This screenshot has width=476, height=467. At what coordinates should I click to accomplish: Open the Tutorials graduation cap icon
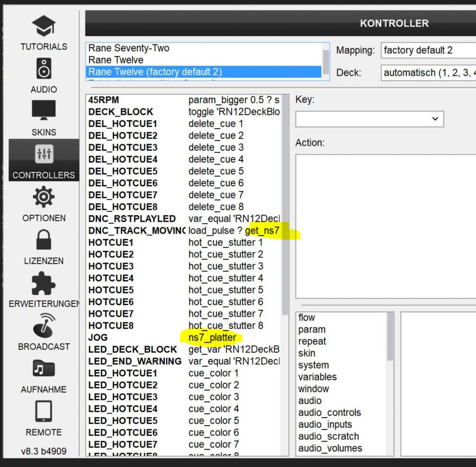tap(44, 26)
